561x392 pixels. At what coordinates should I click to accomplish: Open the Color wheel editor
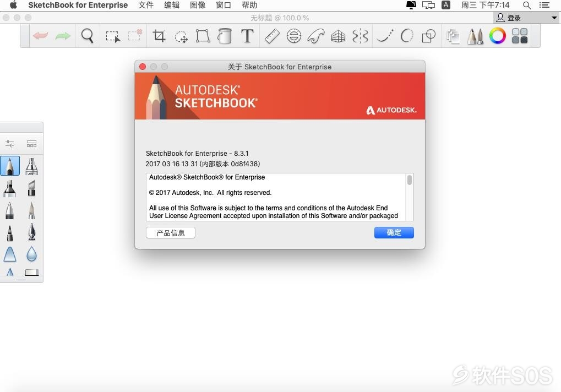click(x=498, y=36)
